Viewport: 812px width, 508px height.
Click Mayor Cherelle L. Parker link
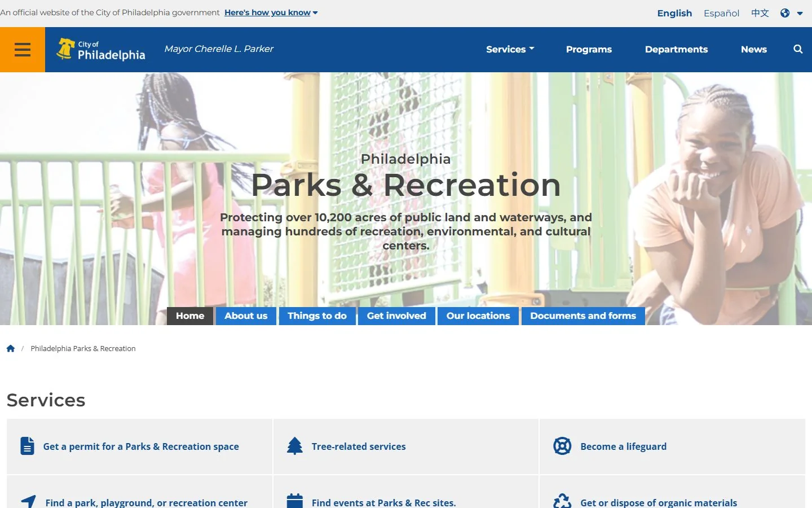[219, 49]
